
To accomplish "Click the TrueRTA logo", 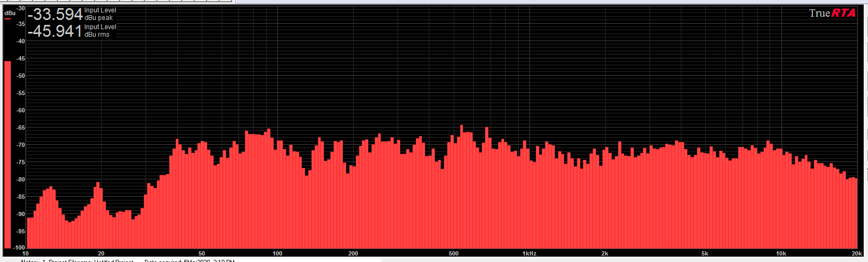I will pyautogui.click(x=832, y=14).
